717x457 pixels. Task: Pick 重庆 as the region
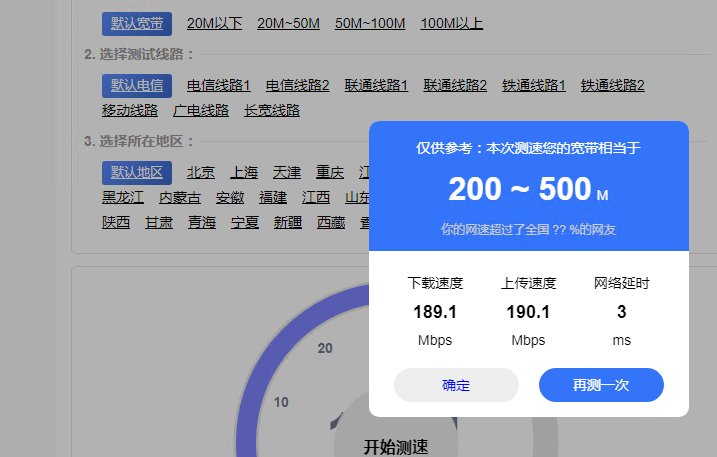pyautogui.click(x=330, y=172)
